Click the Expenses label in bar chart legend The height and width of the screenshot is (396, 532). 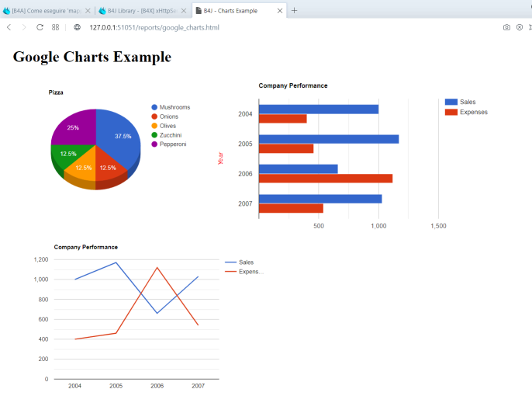pyautogui.click(x=474, y=112)
